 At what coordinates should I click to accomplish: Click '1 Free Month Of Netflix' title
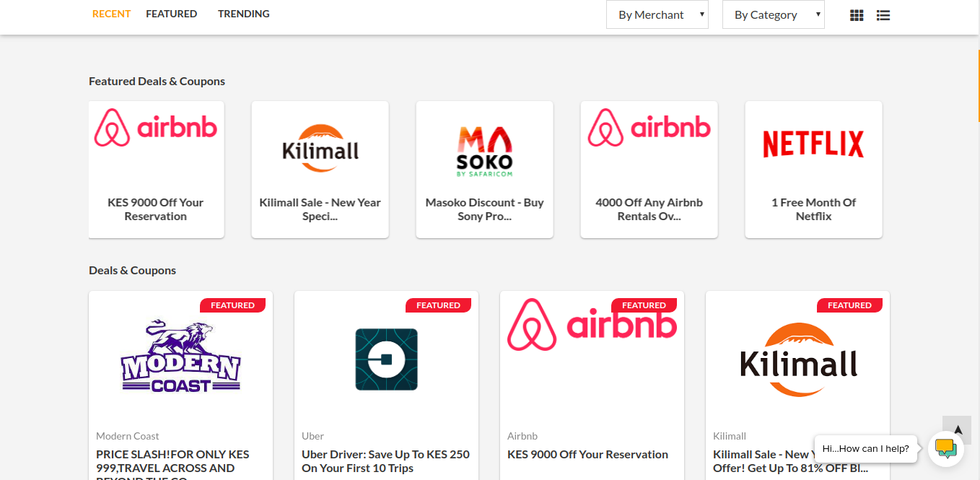[814, 209]
